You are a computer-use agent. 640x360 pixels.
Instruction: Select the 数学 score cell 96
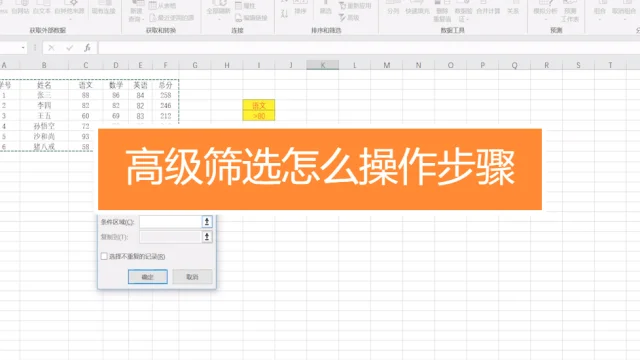click(x=116, y=95)
